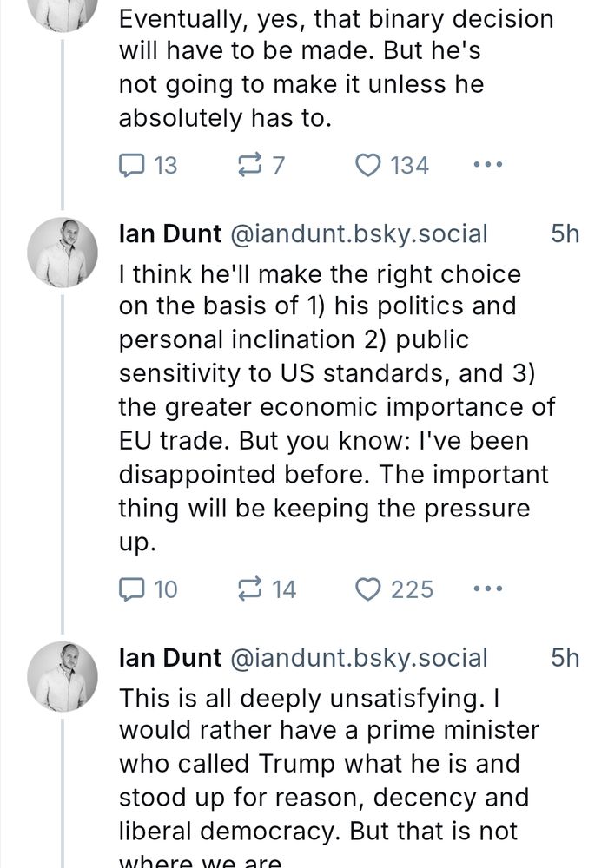608x868 pixels.
Task: Click @iandunt.bsky.social handle on 'deeply unsatisfying' post
Action: pyautogui.click(x=358, y=658)
